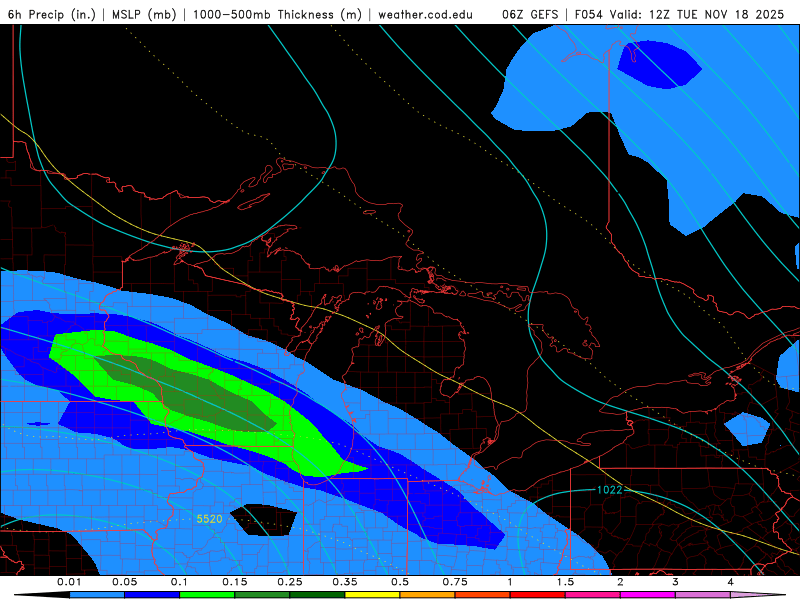Click the pink 1.5 legend swatch
800x600 pixels.
593,595
